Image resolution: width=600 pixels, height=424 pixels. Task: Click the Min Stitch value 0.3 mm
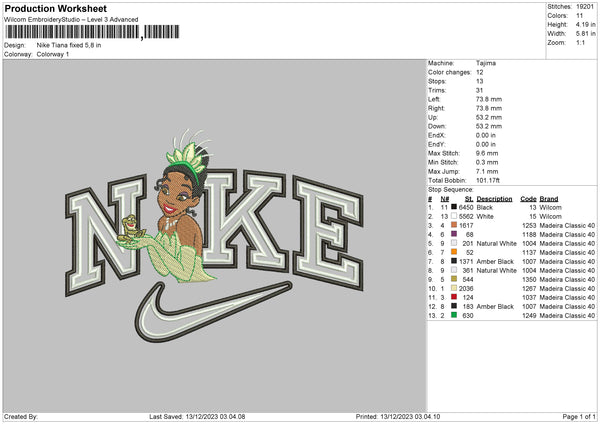pos(487,162)
